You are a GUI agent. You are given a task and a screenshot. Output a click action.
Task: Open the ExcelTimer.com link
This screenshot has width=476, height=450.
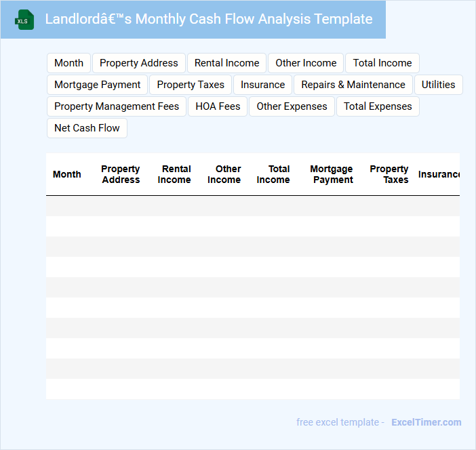tap(426, 422)
